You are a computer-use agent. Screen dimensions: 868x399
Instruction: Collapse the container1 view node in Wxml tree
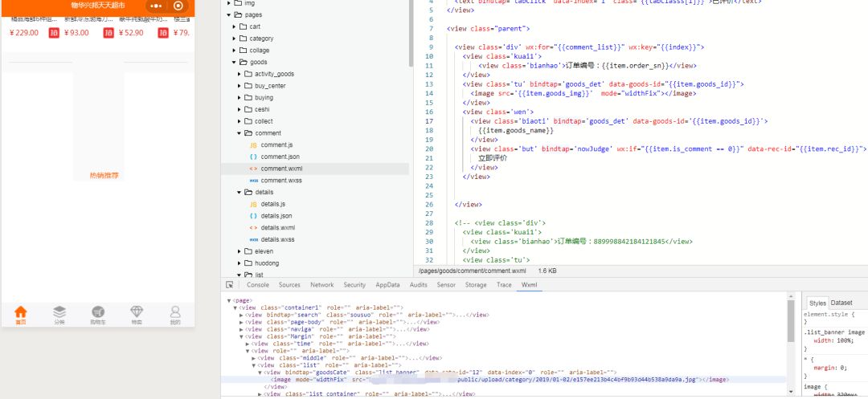(x=235, y=307)
